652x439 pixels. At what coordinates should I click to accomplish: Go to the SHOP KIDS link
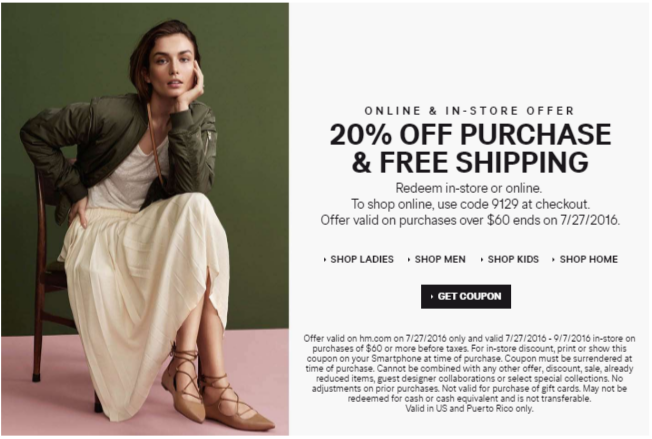pyautogui.click(x=513, y=259)
